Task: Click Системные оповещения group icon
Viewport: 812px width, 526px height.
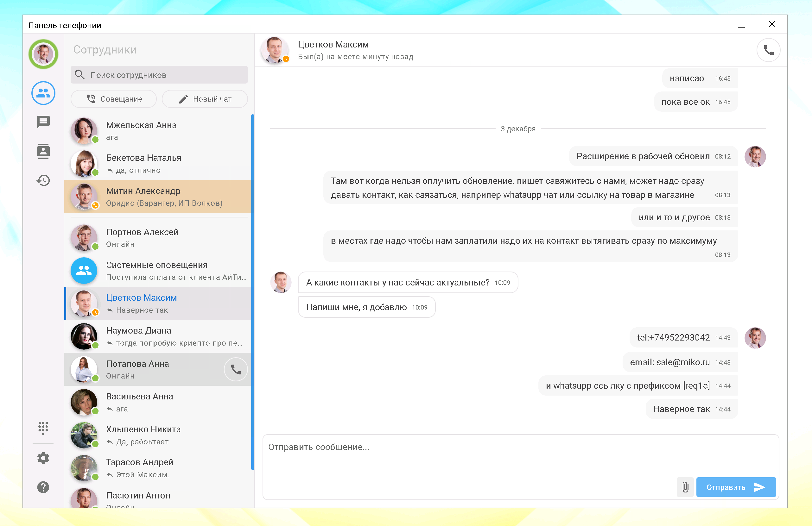Action: (84, 271)
